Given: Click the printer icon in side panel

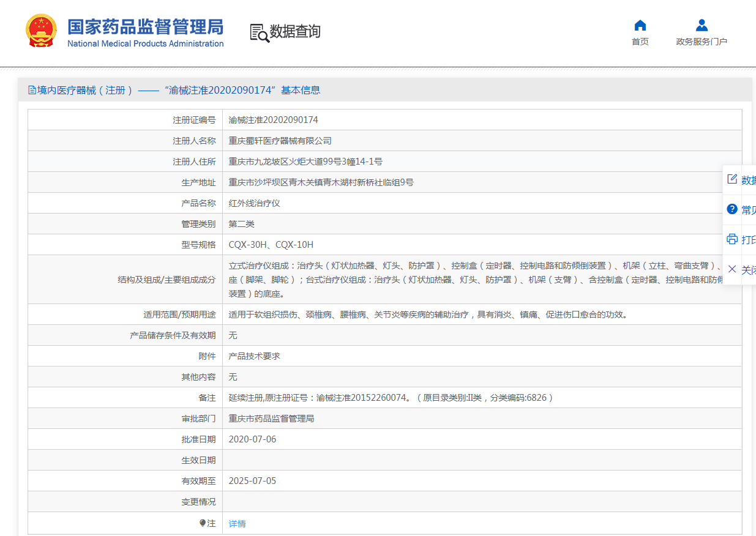Looking at the screenshot, I should [732, 239].
